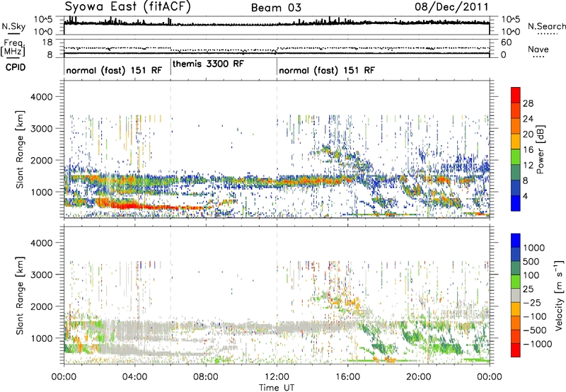Click the 'Time UT' axis label
The image size is (566, 392).
(277, 388)
